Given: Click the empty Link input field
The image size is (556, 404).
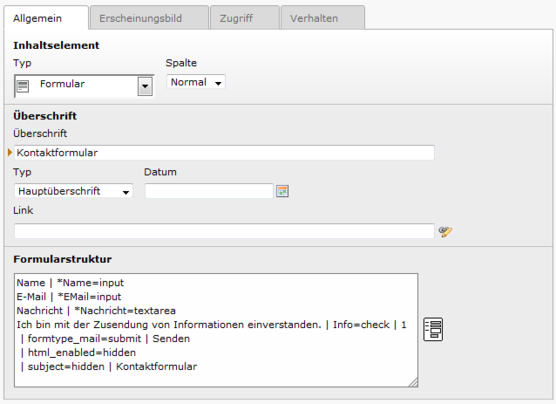Looking at the screenshot, I should click(224, 231).
